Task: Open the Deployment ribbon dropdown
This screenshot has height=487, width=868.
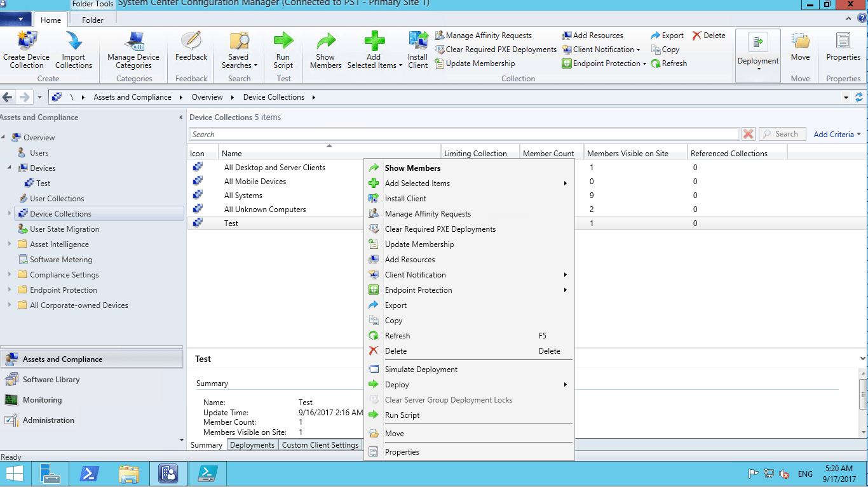Action: [758, 55]
